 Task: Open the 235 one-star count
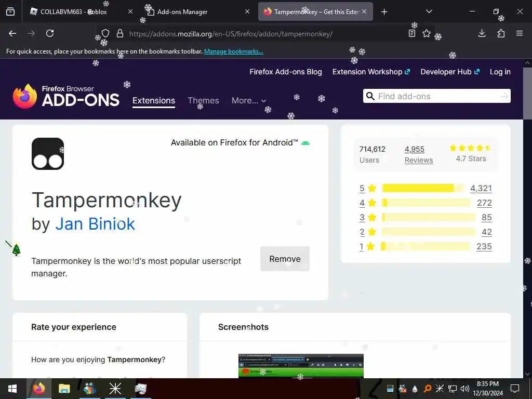[484, 247]
